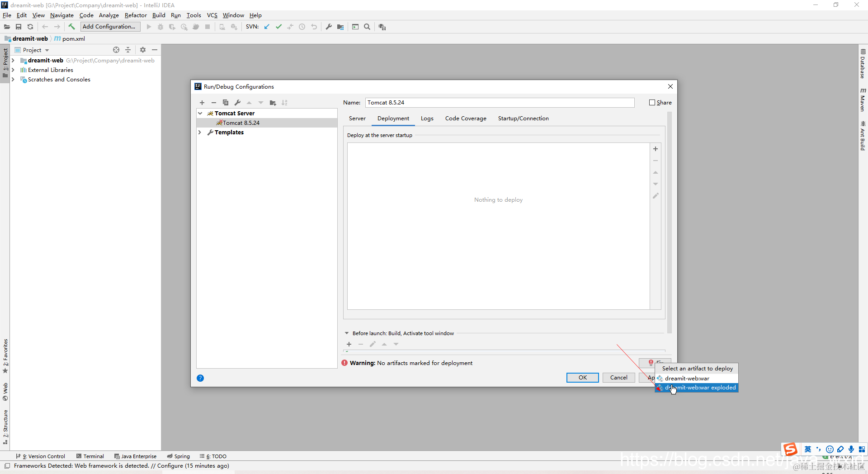
Task: Open the Structure side panel
Action: coord(5,427)
